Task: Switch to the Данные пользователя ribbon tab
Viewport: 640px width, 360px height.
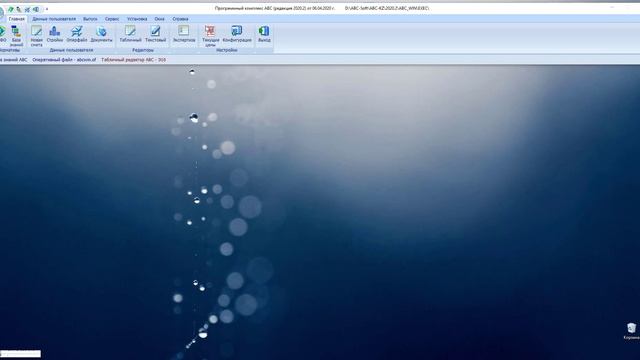Action: pos(54,19)
